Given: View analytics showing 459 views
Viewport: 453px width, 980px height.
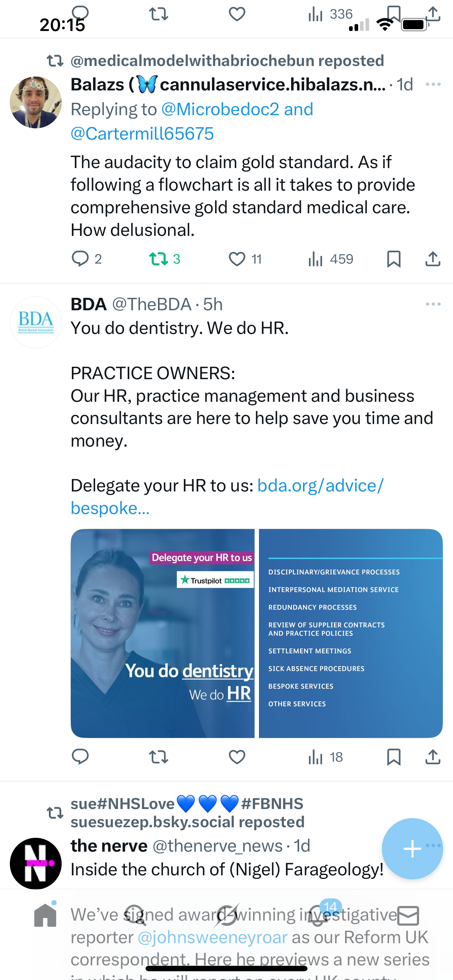Looking at the screenshot, I should (x=330, y=259).
